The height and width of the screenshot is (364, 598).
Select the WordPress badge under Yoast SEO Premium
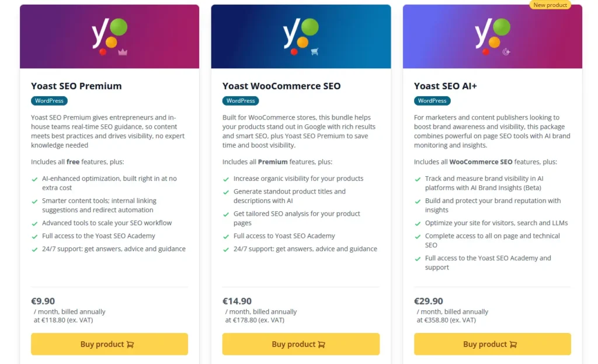coord(49,100)
